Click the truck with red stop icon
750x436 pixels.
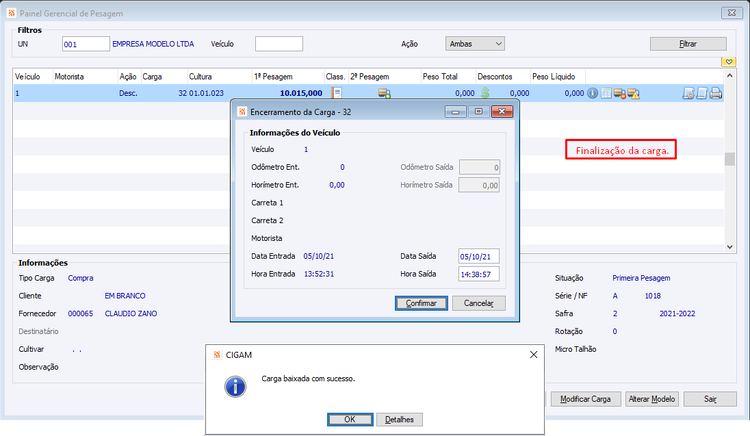[x=620, y=93]
